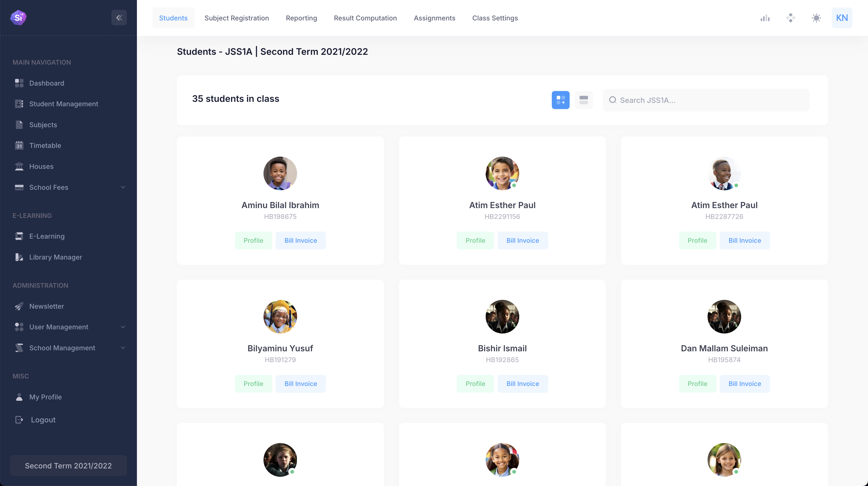Image resolution: width=868 pixels, height=486 pixels.
Task: Click Bishir Ismail's avatar photo
Action: click(x=502, y=316)
